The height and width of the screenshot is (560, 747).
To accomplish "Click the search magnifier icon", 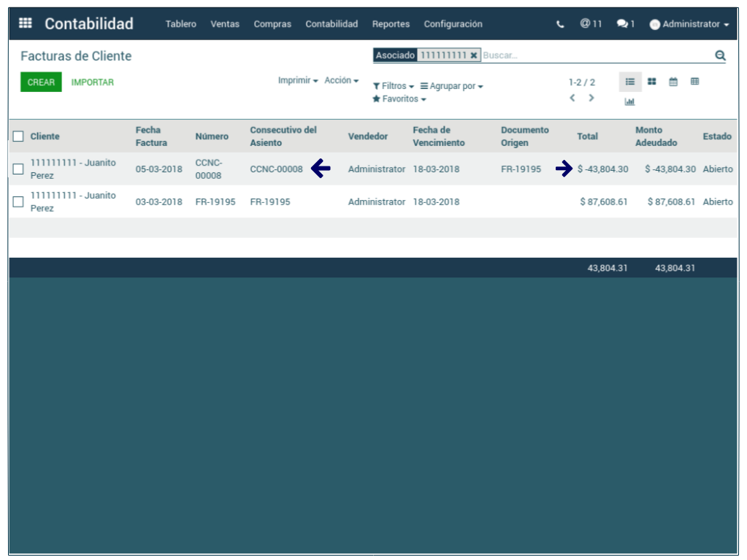I will click(x=720, y=55).
